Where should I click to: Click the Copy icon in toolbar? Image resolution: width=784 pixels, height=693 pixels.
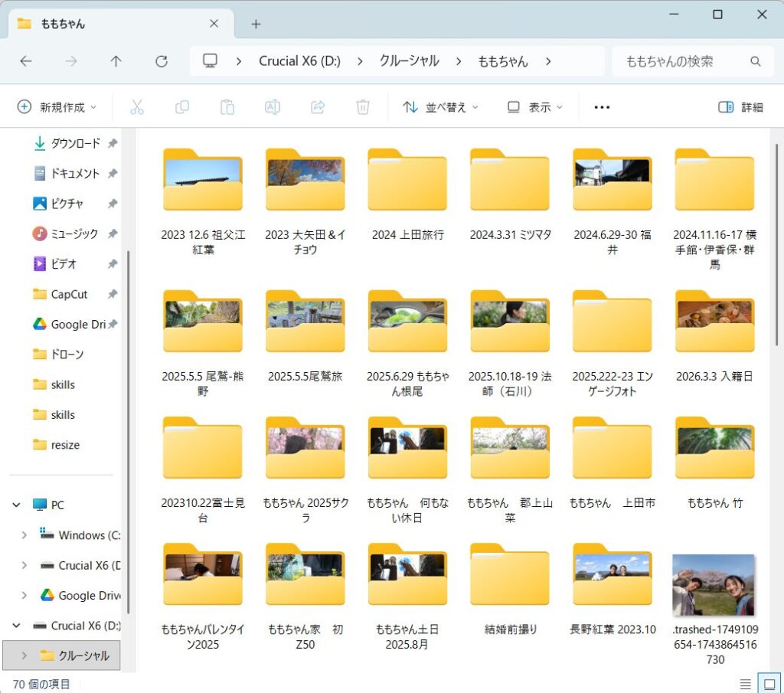182,107
